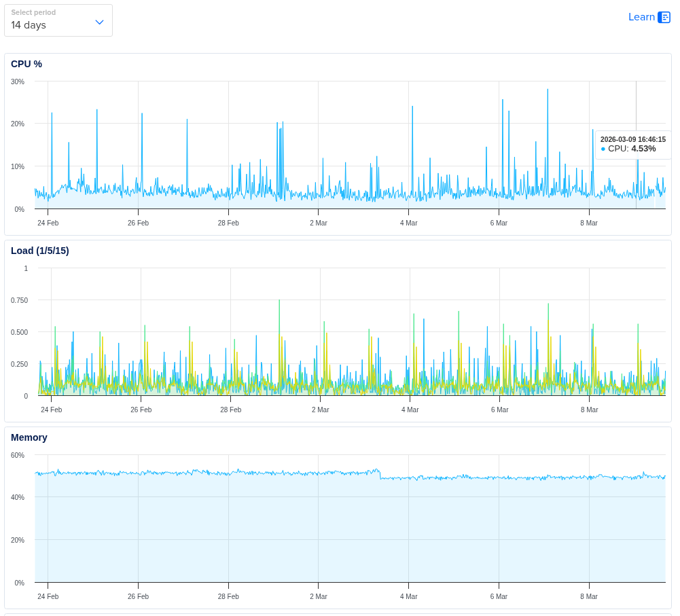This screenshot has height=616, width=680.
Task: Click the tallest CPU spike near 7 Mar
Action: pos(548,90)
